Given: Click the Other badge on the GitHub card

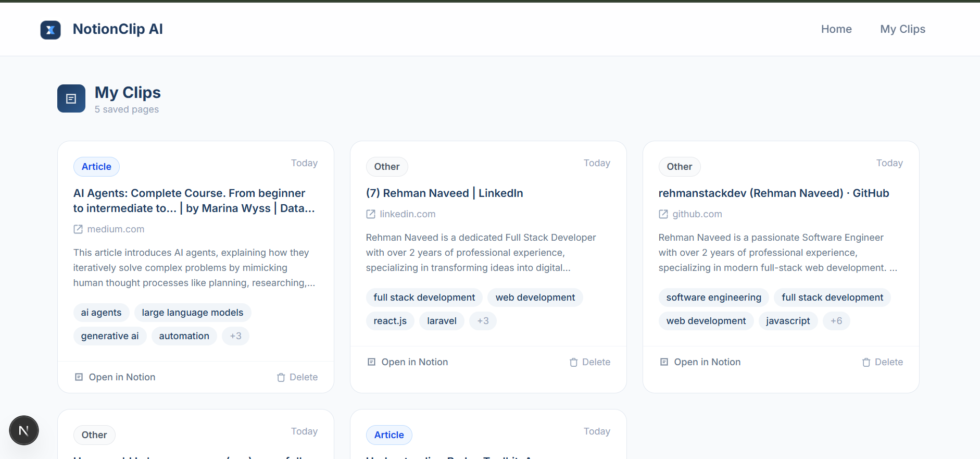Looking at the screenshot, I should click(680, 167).
